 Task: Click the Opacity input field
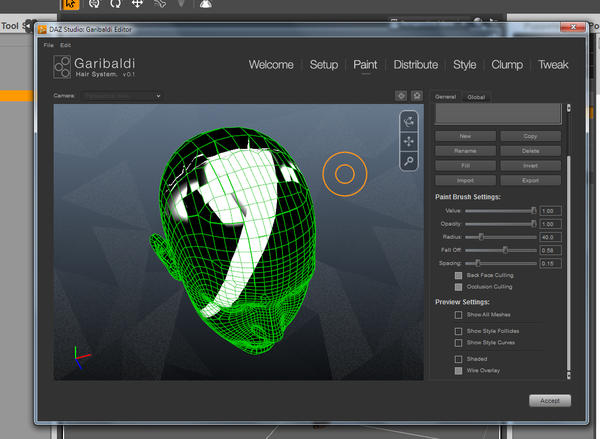pyautogui.click(x=550, y=224)
